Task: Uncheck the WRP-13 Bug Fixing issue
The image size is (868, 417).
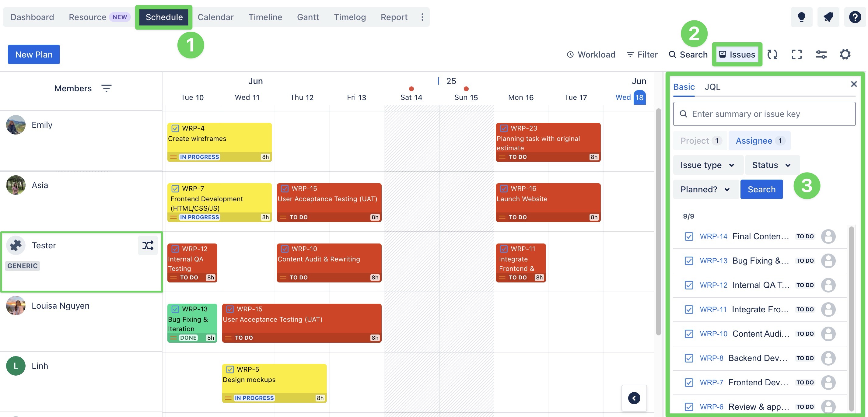Action: 689,261
